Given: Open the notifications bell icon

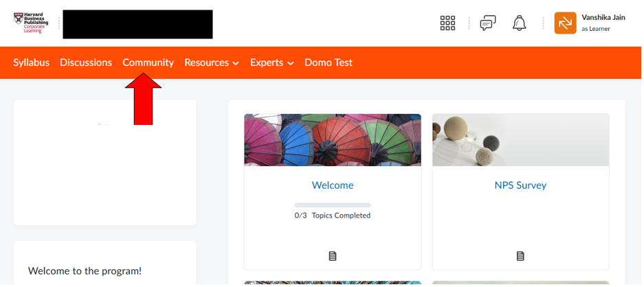Looking at the screenshot, I should pyautogui.click(x=520, y=23).
